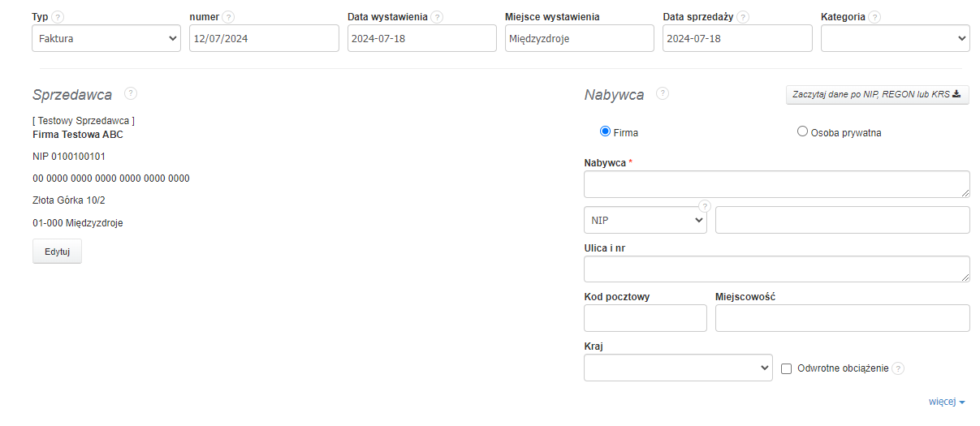This screenshot has width=980, height=426.
Task: Focus the Kod pocztowy input
Action: [645, 318]
